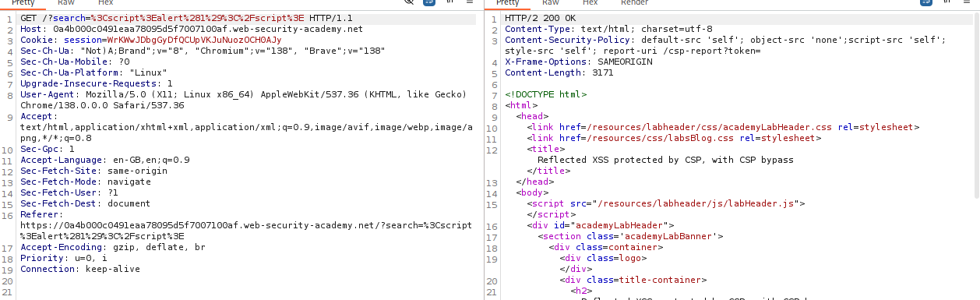Click the academyLabHeader.css link line
This screenshot has width=980, height=300.
pyautogui.click(x=723, y=127)
